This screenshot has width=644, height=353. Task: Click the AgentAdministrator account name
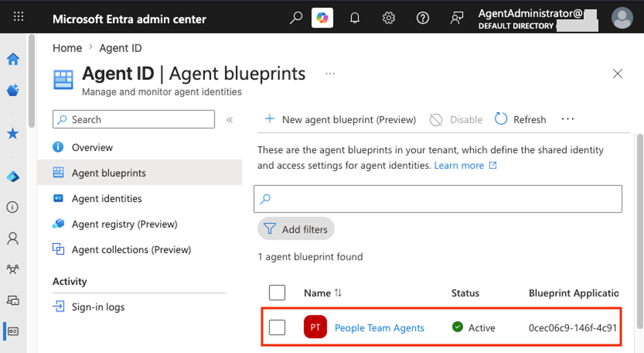tap(531, 14)
